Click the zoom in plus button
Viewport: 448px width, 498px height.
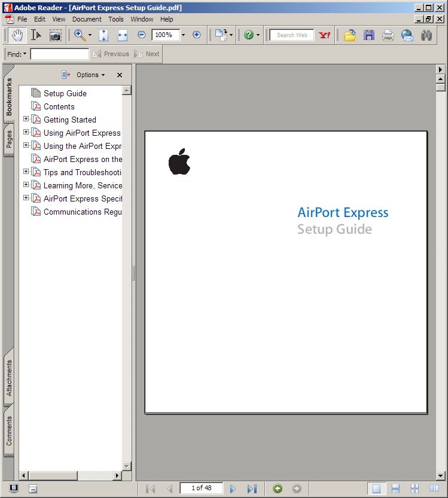click(x=197, y=35)
